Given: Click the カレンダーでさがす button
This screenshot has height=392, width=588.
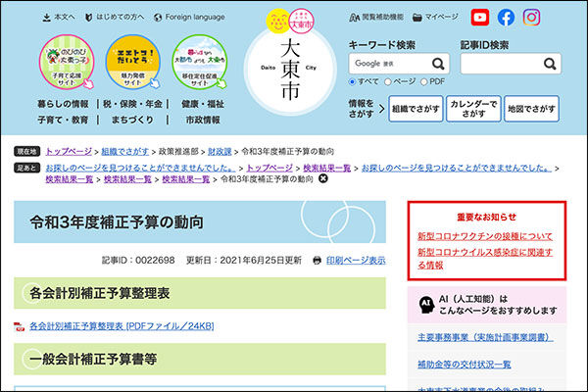Looking at the screenshot, I should tap(473, 109).
